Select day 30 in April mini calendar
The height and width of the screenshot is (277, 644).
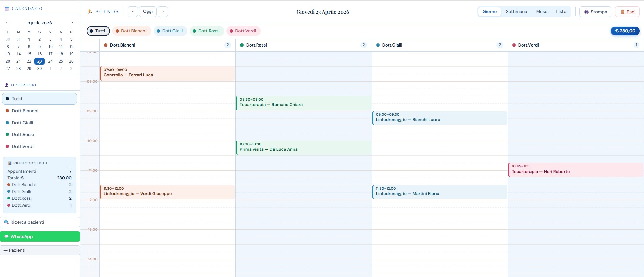point(39,69)
